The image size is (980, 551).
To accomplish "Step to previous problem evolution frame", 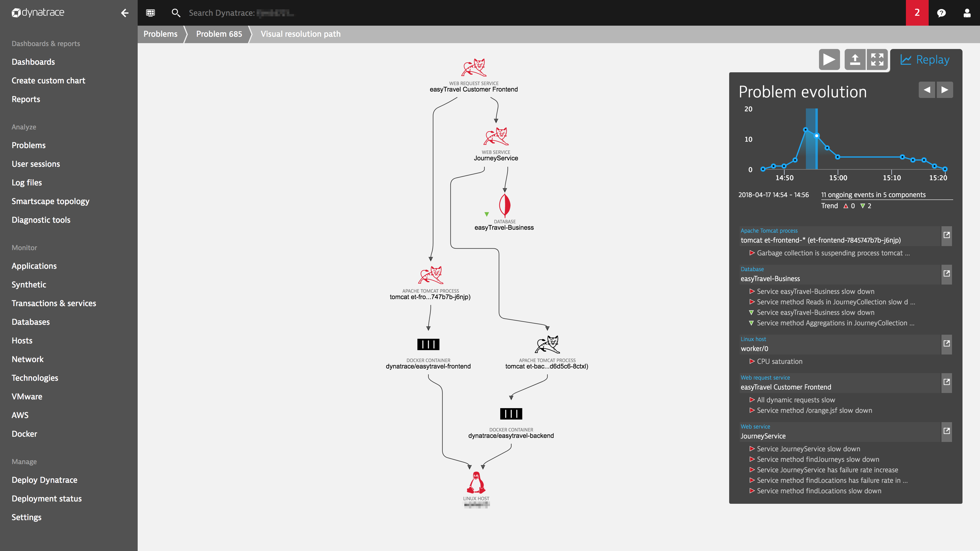I will click(927, 90).
